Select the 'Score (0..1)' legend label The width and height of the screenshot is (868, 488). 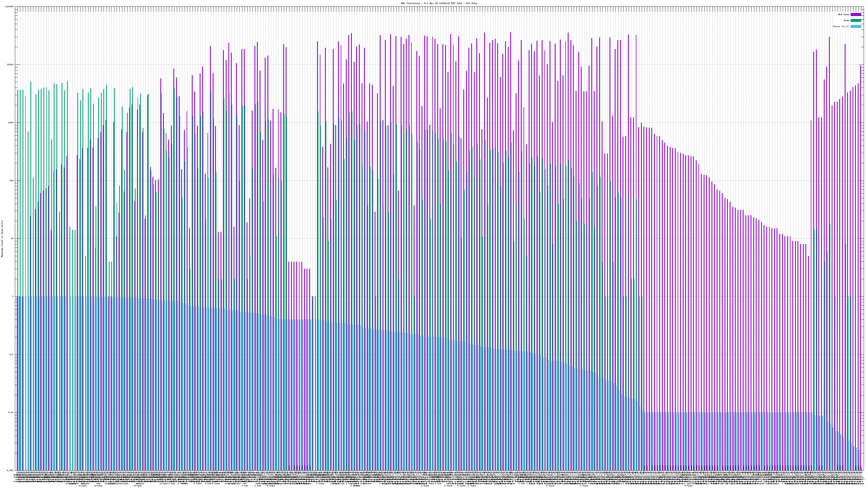(841, 26)
